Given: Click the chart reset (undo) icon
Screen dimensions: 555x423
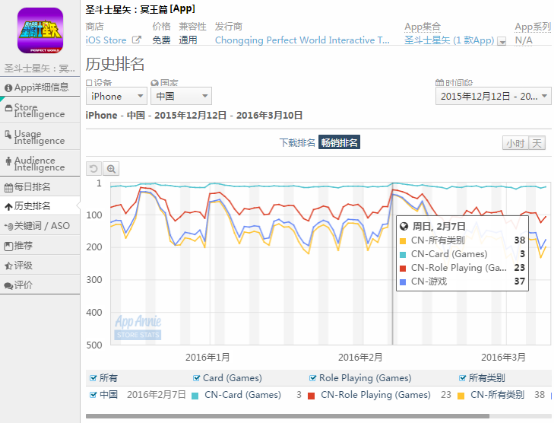Looking at the screenshot, I should [x=94, y=169].
